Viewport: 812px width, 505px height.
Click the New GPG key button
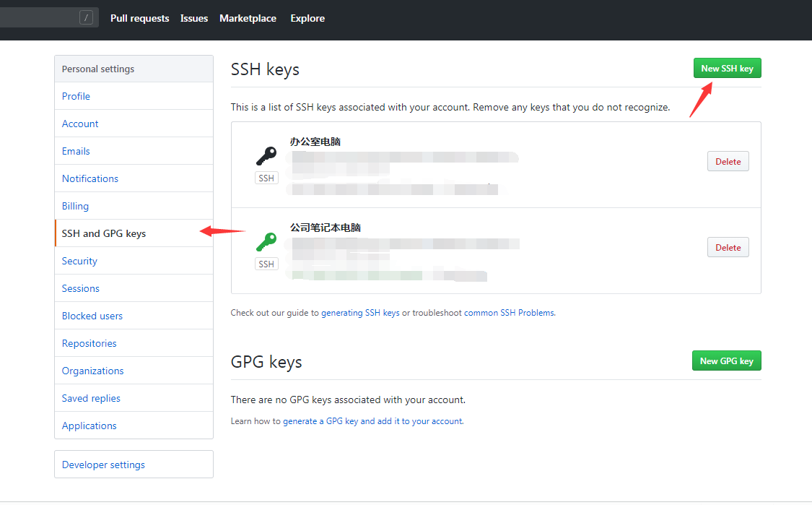coord(727,361)
